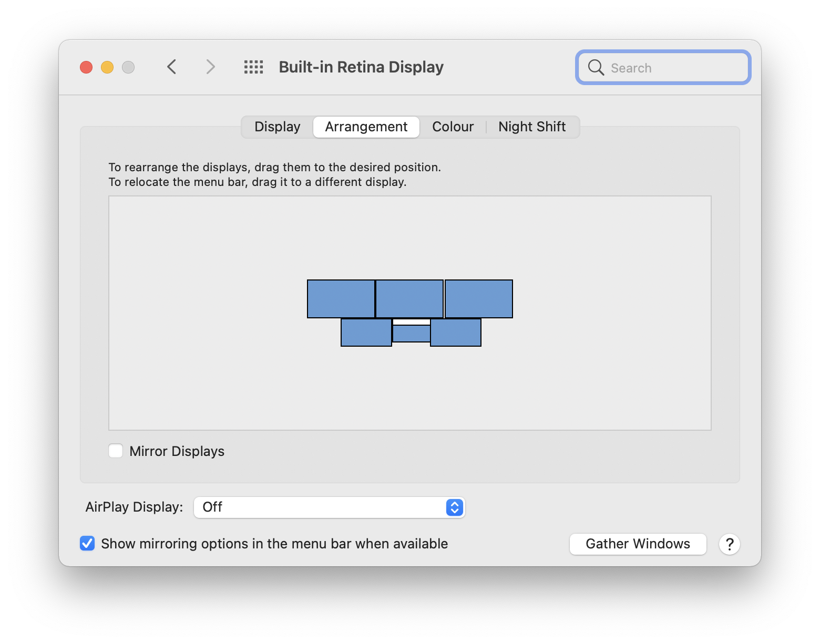Click the white menu bar strip

tap(412, 322)
